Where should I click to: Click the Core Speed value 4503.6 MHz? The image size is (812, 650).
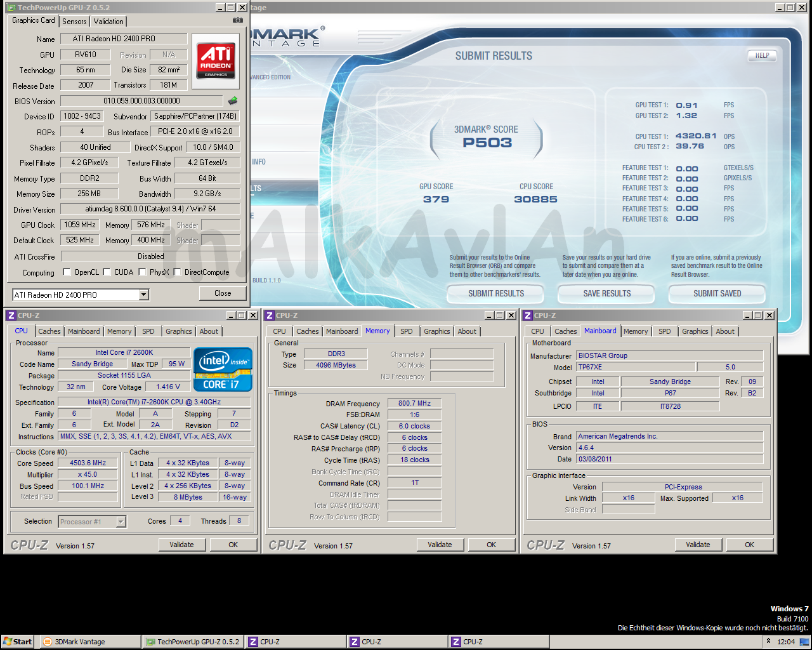pyautogui.click(x=88, y=463)
